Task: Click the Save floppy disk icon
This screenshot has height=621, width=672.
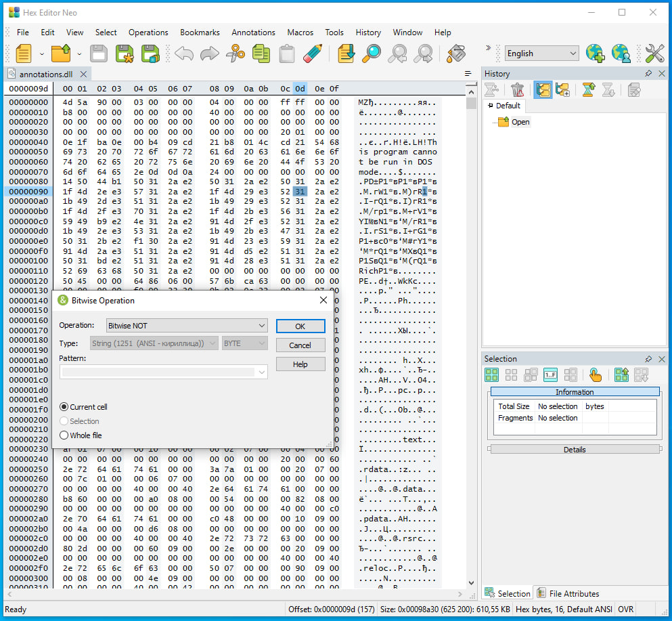Action: (x=99, y=53)
